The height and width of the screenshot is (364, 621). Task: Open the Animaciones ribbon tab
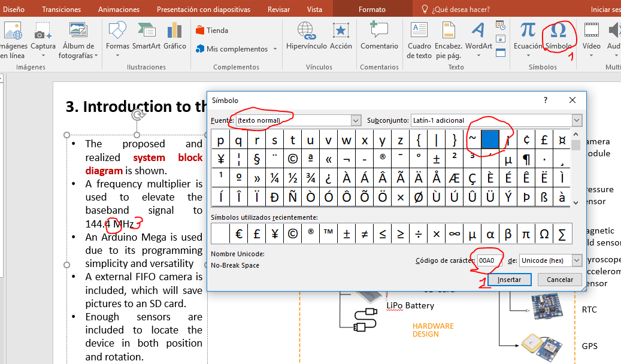(119, 9)
